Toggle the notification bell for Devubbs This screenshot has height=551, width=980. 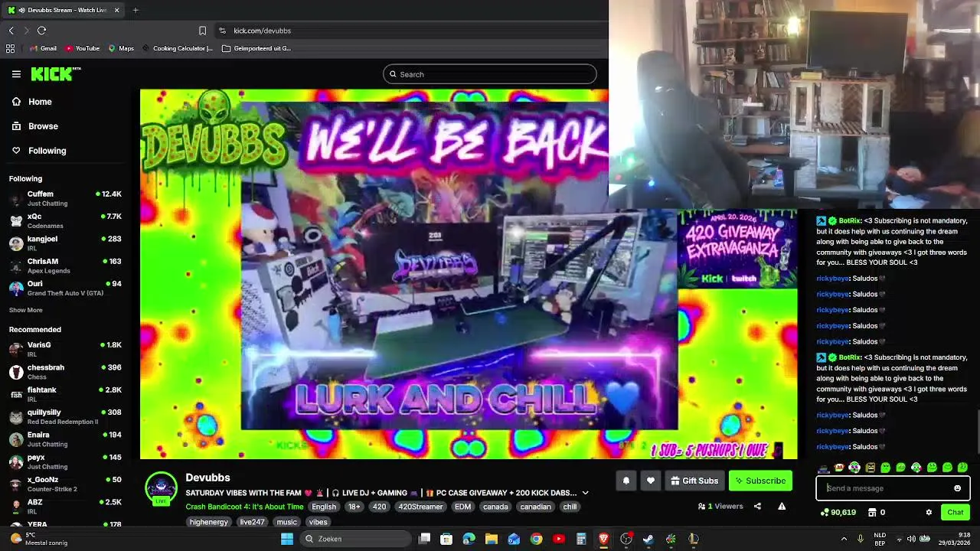626,481
